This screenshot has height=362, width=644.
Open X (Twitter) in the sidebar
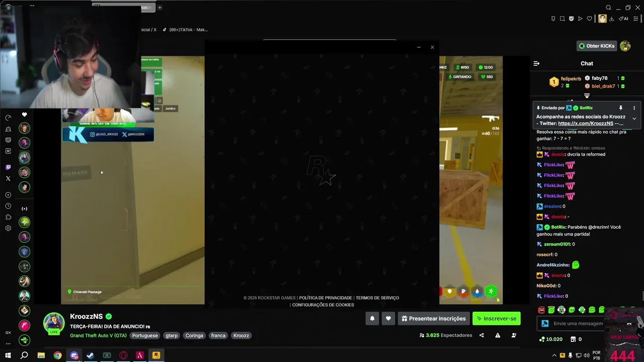[x=8, y=178]
